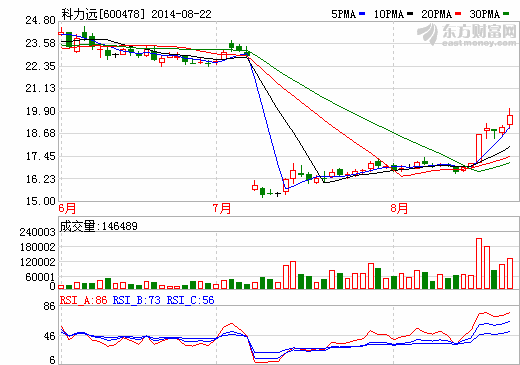Screen dimensions: 520x365
Task: Click the stock title 科力远[600478]
Action: (103, 14)
